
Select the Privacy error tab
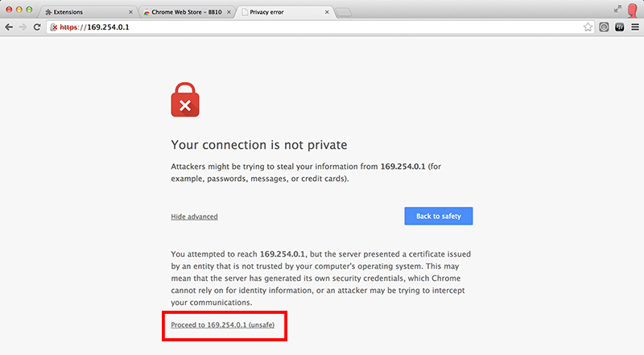point(283,12)
